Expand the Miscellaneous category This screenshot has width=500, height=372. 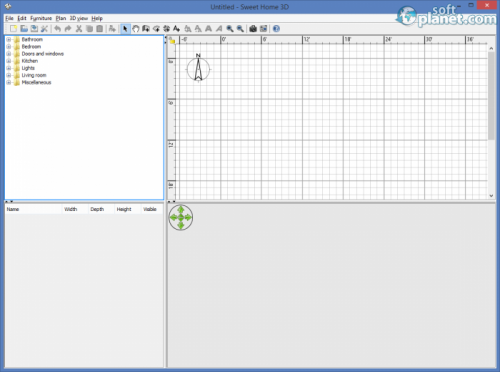[9, 82]
